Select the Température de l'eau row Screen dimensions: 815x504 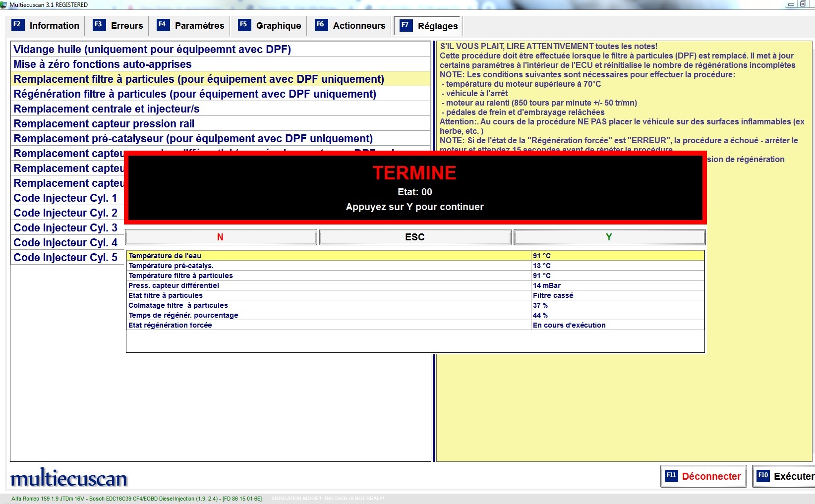pos(327,256)
